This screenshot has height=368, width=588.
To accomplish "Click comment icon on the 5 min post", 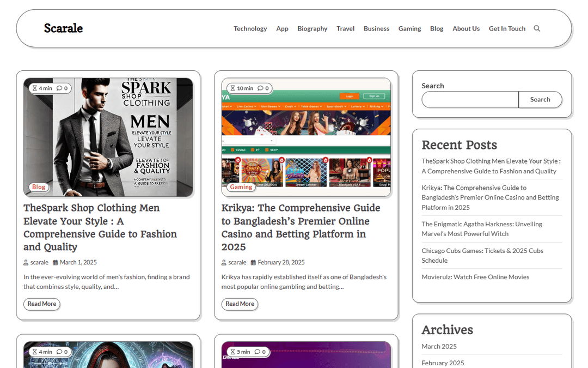I will 257,352.
